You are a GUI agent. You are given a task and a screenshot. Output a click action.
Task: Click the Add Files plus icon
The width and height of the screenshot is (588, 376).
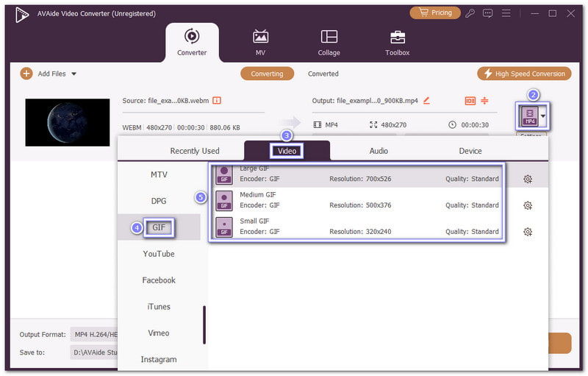tap(26, 74)
